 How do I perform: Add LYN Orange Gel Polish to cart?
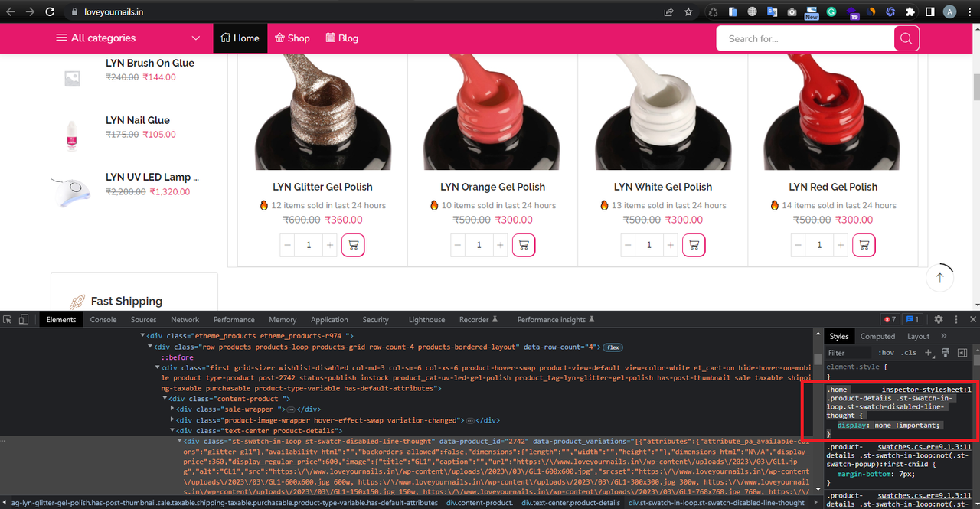pyautogui.click(x=523, y=245)
